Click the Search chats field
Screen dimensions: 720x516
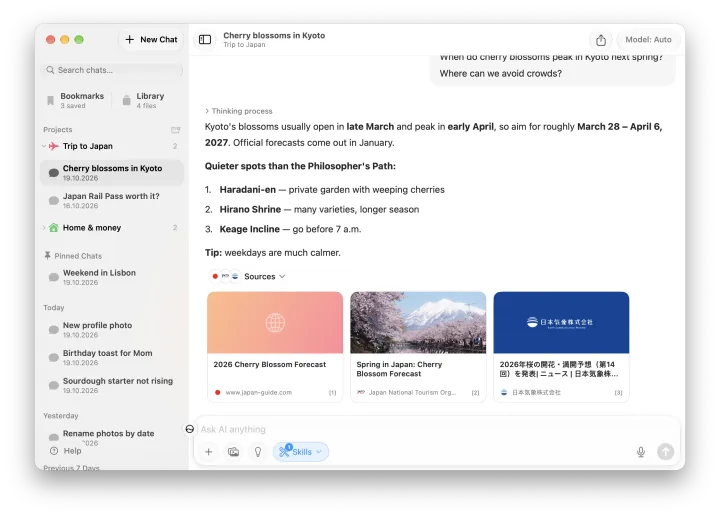112,70
